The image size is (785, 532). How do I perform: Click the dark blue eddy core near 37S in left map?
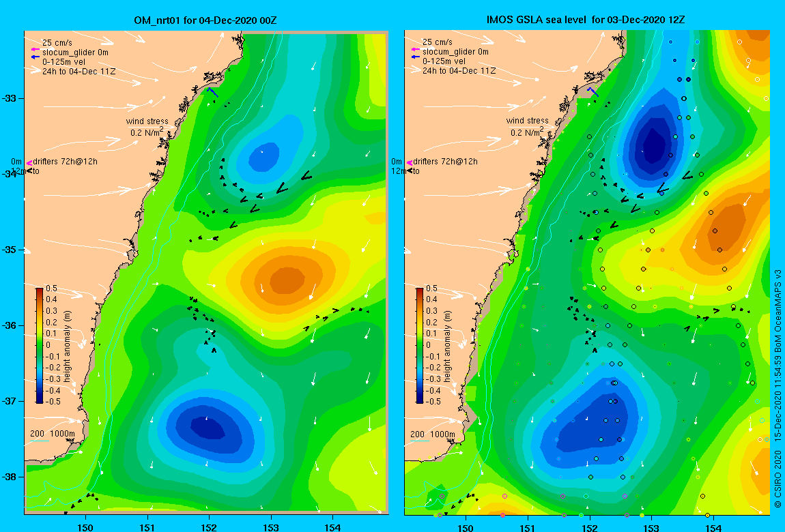click(208, 428)
